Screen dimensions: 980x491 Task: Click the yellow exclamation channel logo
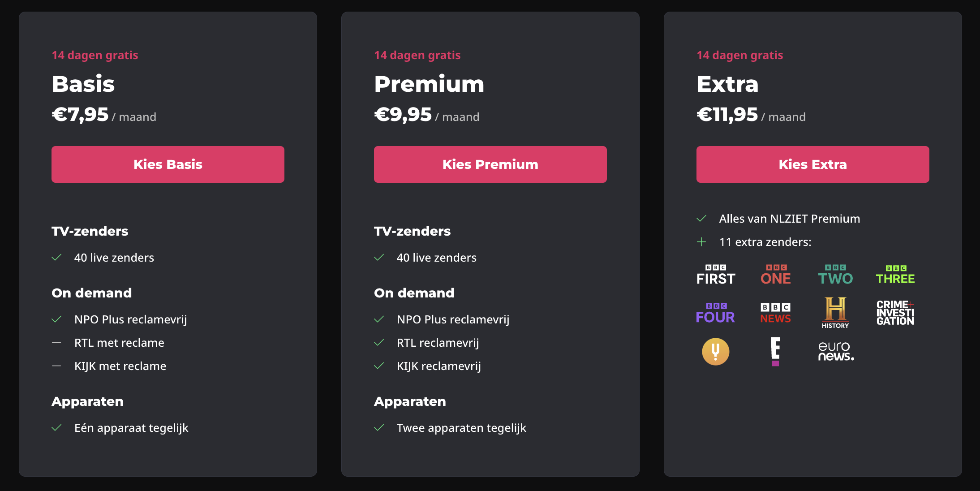point(715,352)
